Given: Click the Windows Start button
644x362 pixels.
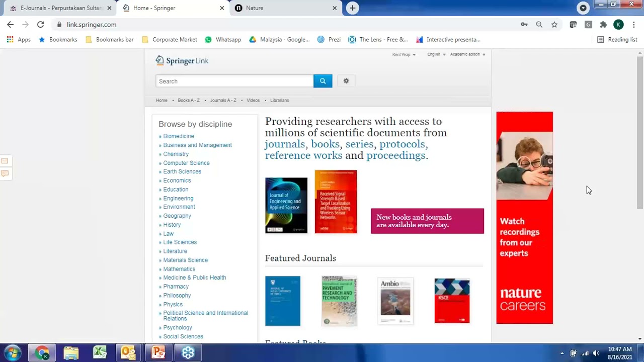Looking at the screenshot, I should (x=12, y=353).
